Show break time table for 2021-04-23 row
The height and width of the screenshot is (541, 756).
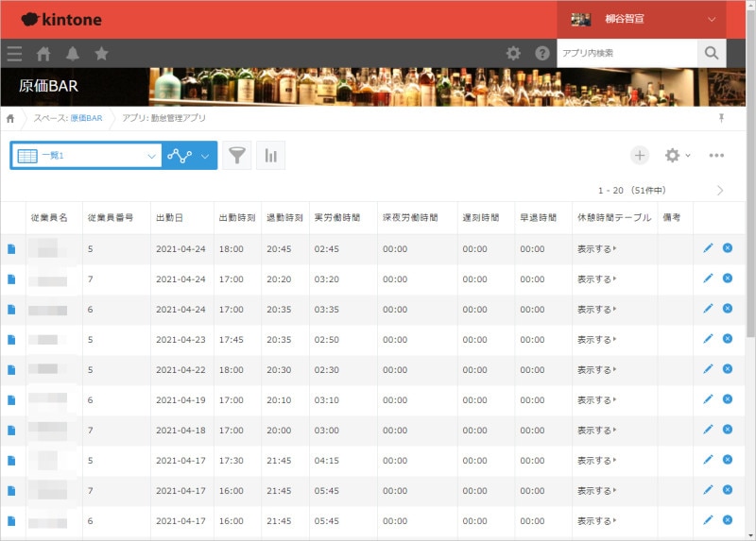pyautogui.click(x=597, y=340)
